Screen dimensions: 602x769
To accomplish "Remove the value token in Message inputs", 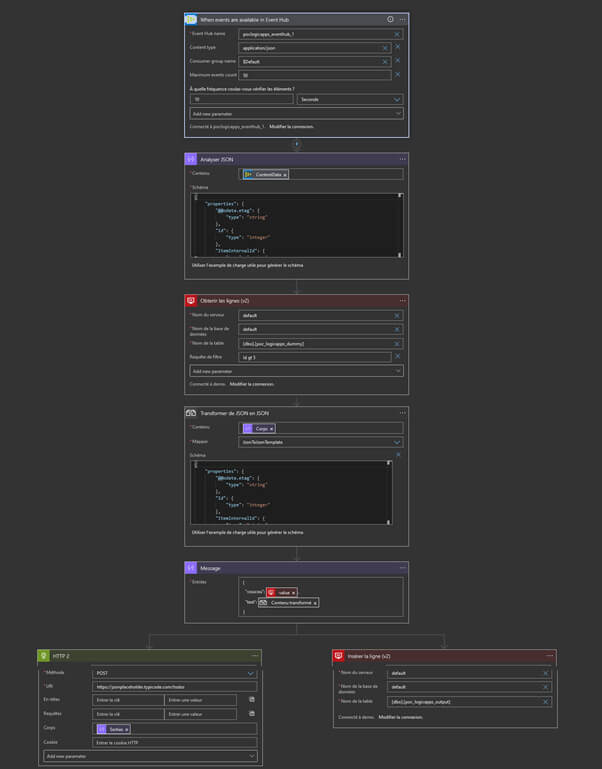I will (x=293, y=592).
